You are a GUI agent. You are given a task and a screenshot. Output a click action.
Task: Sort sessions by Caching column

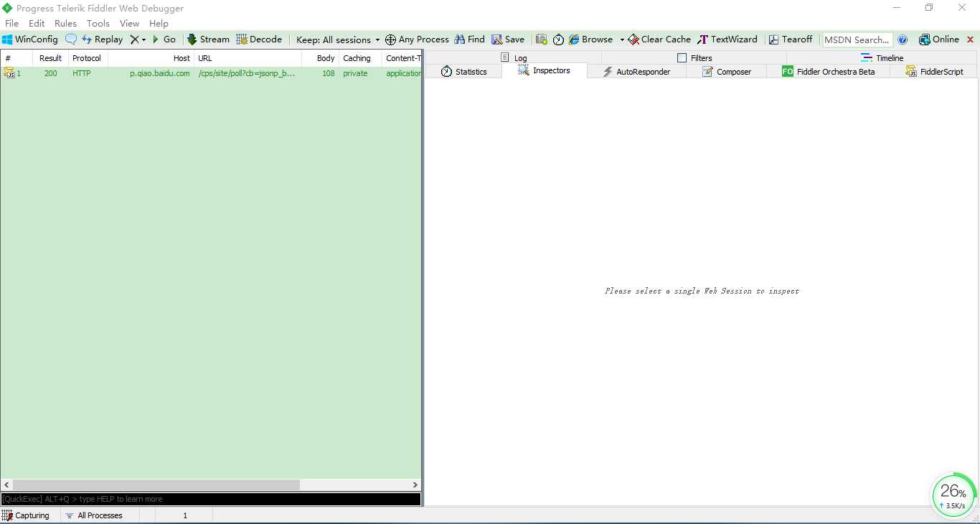click(360, 58)
